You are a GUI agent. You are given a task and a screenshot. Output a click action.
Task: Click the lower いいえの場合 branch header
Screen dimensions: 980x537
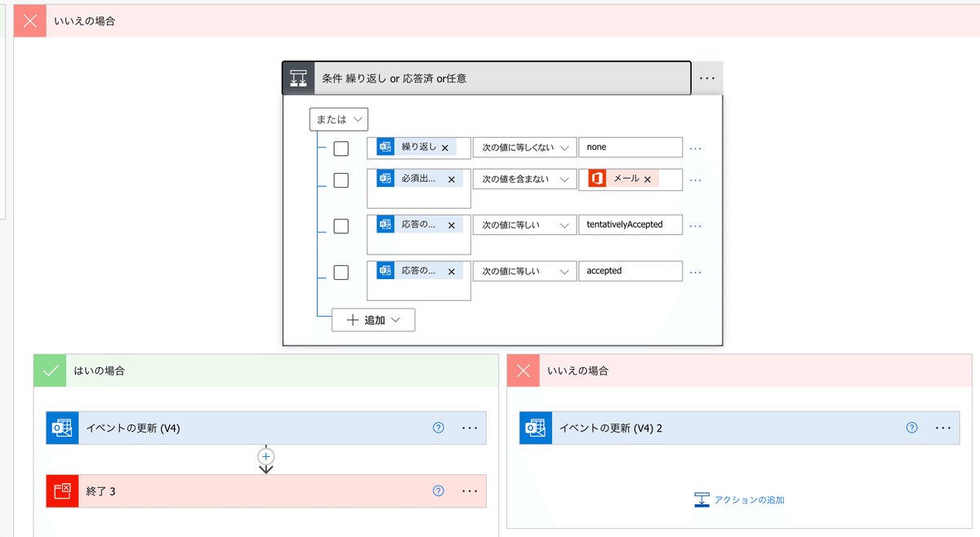coord(740,371)
